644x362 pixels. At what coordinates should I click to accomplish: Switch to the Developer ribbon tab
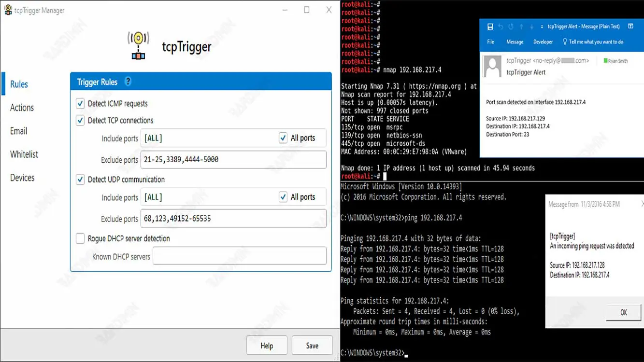click(x=543, y=42)
